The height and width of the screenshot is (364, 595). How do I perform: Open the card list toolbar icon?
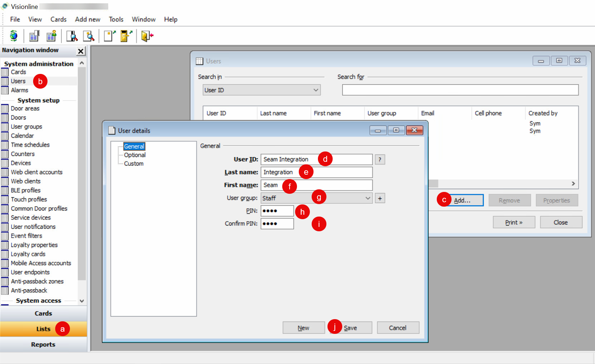point(34,36)
